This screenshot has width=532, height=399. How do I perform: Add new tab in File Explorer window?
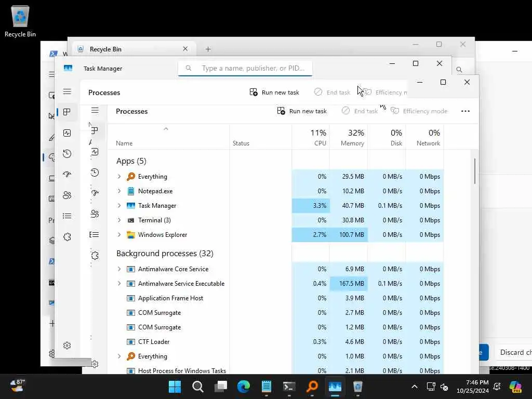pyautogui.click(x=208, y=49)
